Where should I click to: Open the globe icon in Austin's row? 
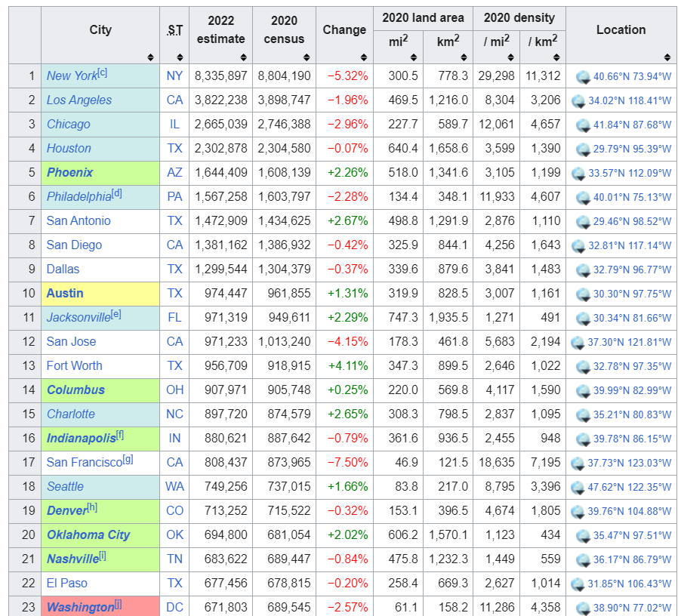coord(582,294)
